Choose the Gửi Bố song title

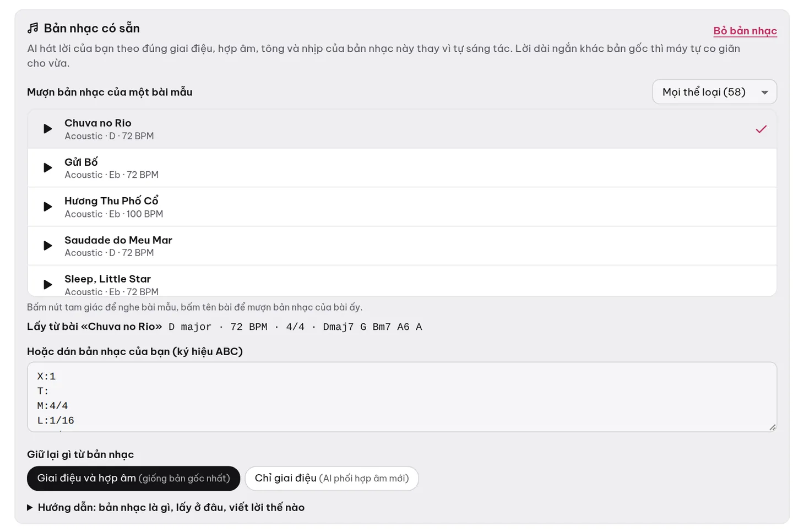pyautogui.click(x=81, y=162)
